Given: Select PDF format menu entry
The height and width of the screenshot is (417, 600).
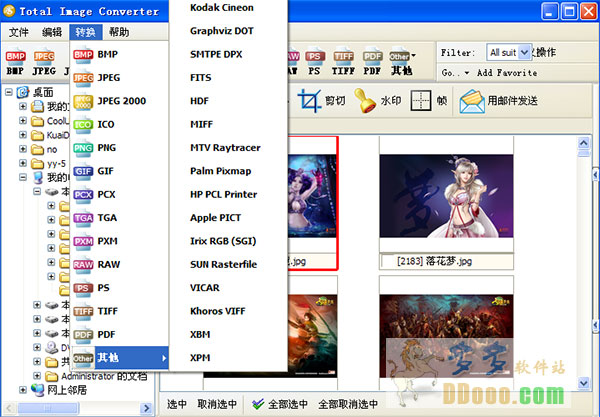Looking at the screenshot, I should tap(119, 334).
